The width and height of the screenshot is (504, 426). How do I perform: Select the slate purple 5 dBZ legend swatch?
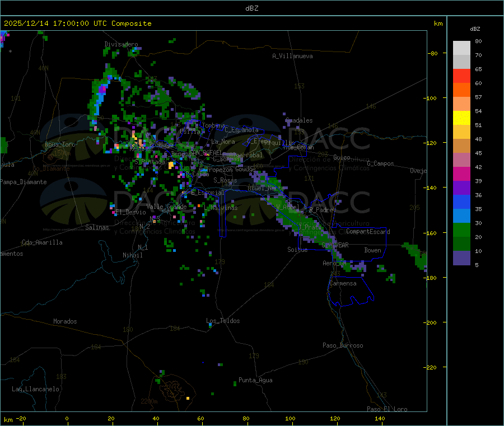click(461, 258)
